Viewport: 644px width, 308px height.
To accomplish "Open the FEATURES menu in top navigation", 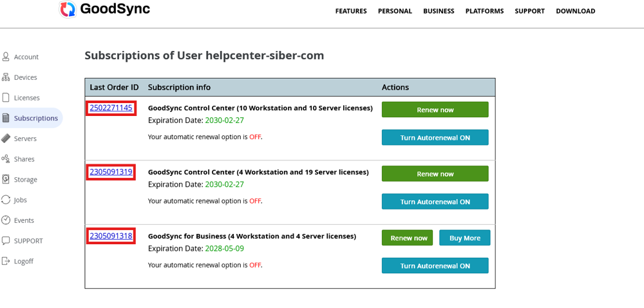I will [x=351, y=11].
